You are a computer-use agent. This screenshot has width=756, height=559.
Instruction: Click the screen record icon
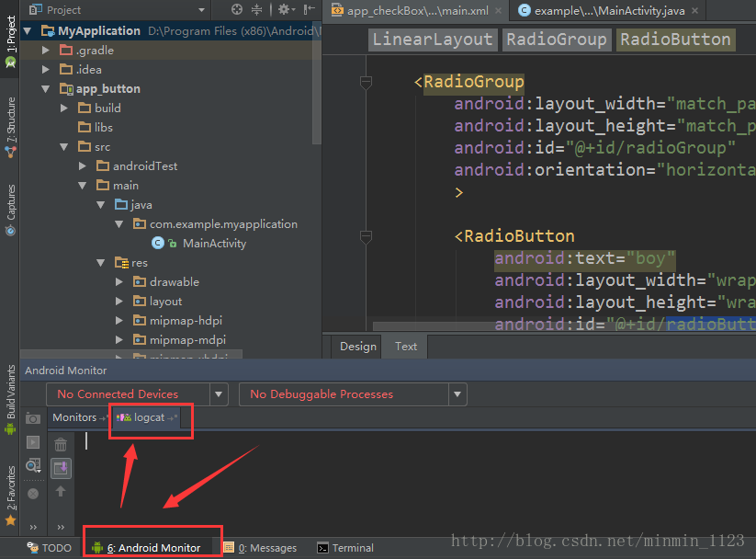coord(33,442)
